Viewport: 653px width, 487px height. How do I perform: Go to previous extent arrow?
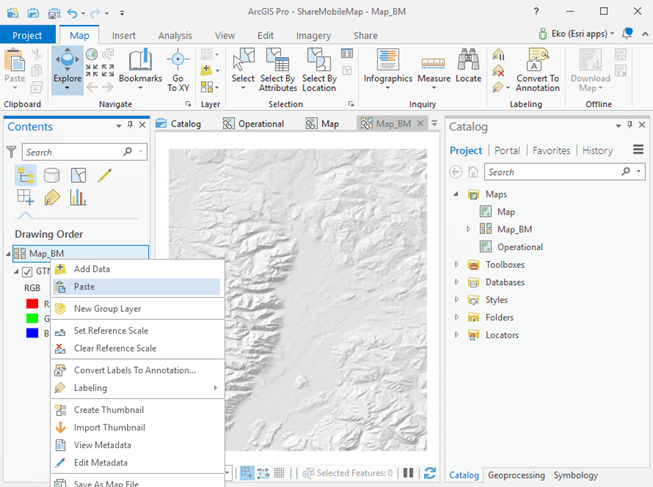tap(92, 87)
